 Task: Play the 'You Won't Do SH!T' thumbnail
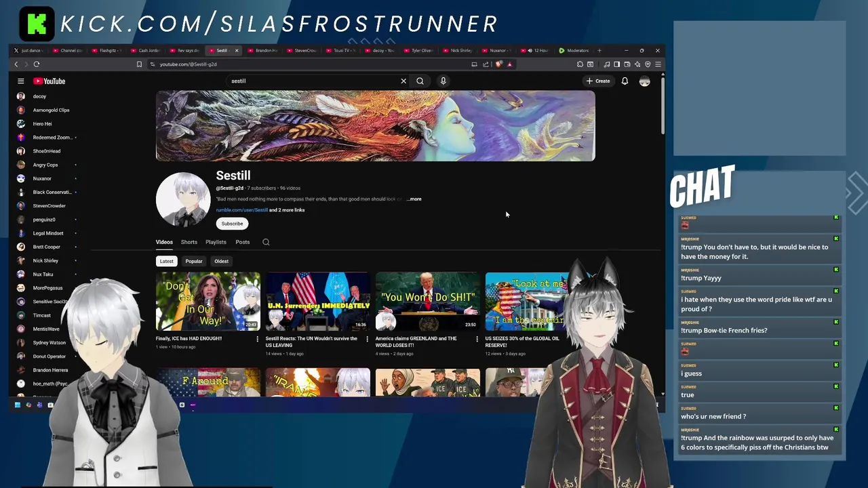(x=428, y=302)
